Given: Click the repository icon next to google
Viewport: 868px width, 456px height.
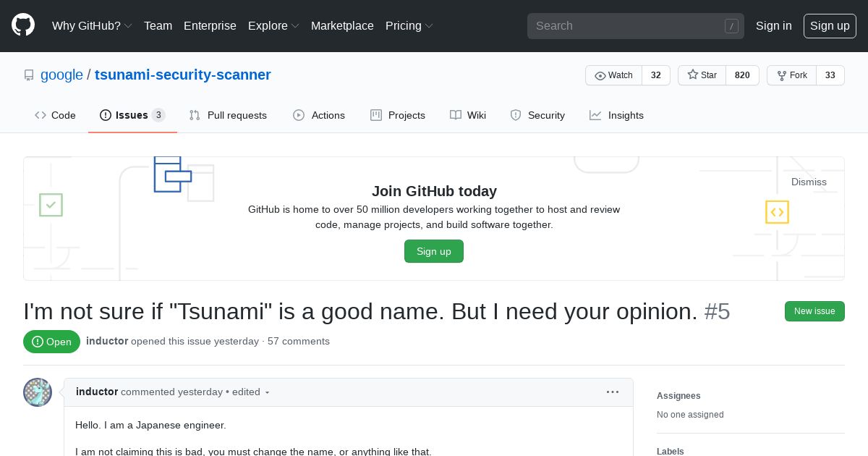Looking at the screenshot, I should [29, 75].
